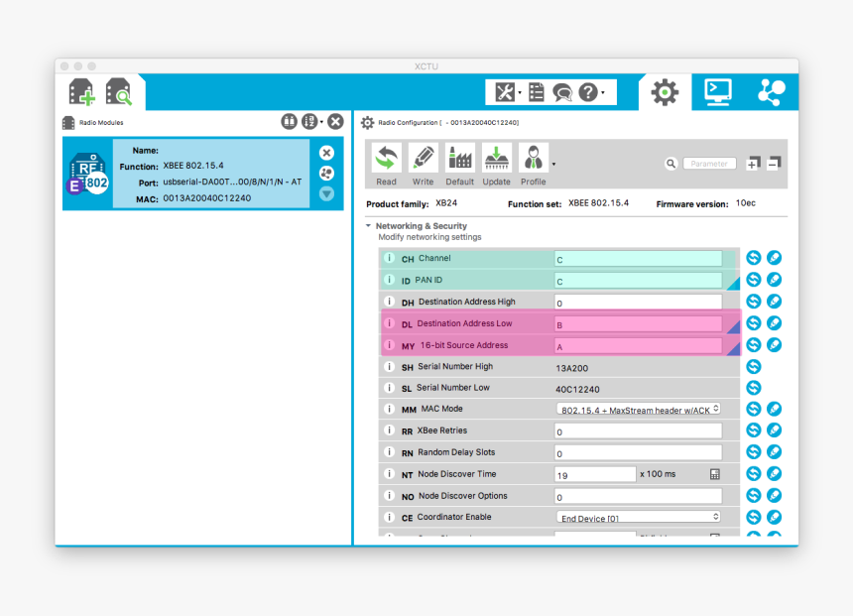Discover remote nodes for this module
Viewport: 853px width, 616px height.
326,173
